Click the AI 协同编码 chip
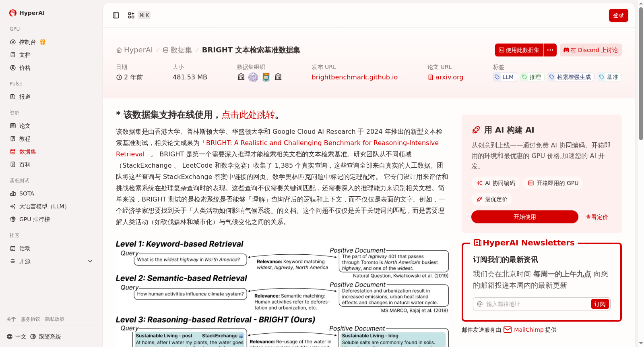 click(x=496, y=183)
